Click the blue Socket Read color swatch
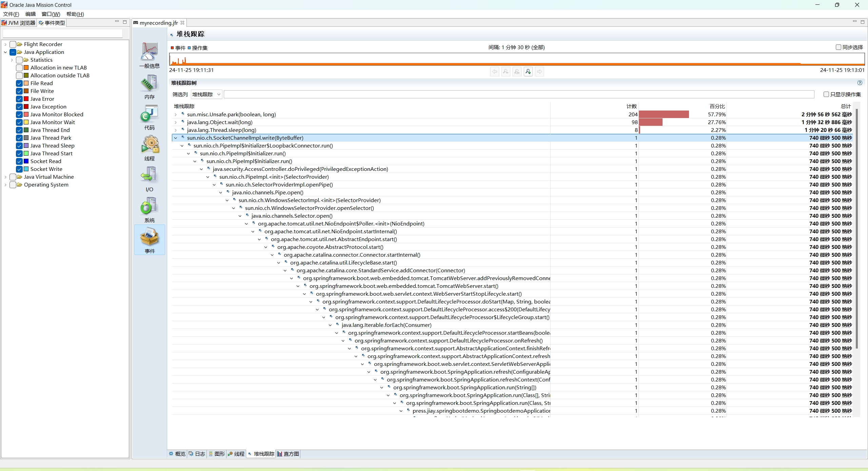This screenshot has height=471, width=868. [26, 161]
